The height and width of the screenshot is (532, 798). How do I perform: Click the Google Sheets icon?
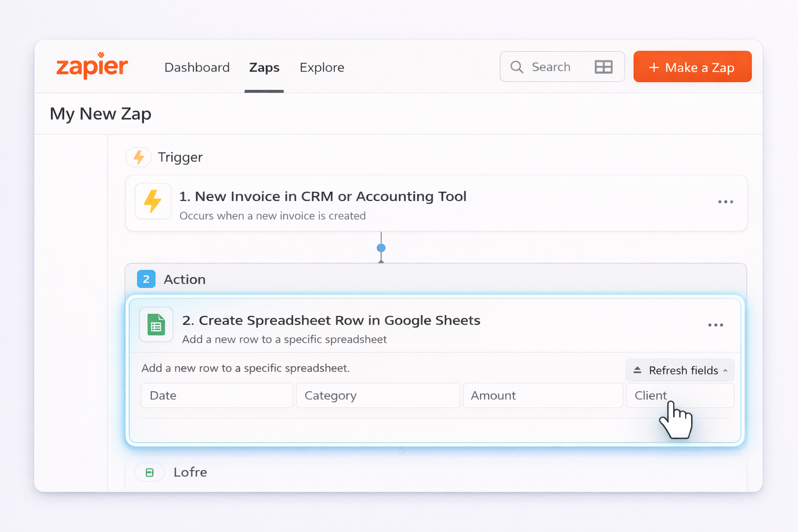point(156,325)
